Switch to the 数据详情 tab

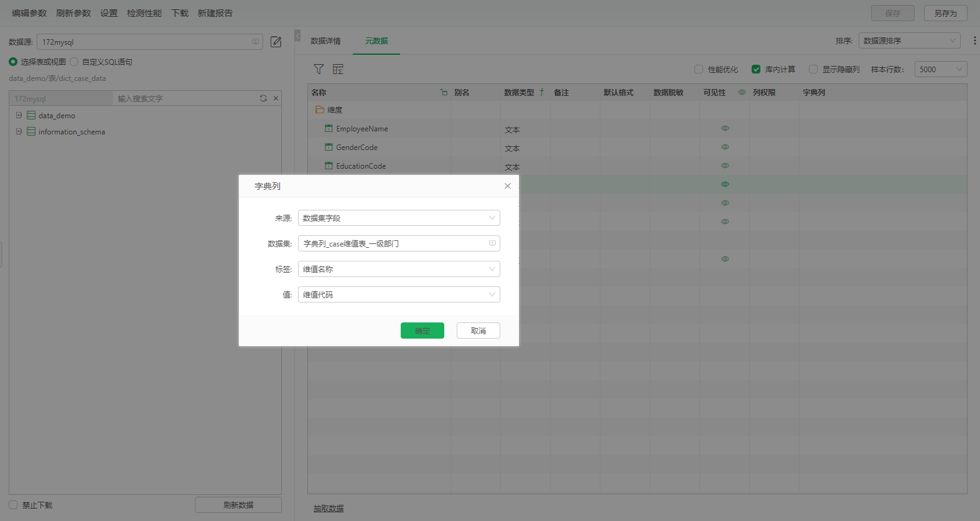point(325,41)
